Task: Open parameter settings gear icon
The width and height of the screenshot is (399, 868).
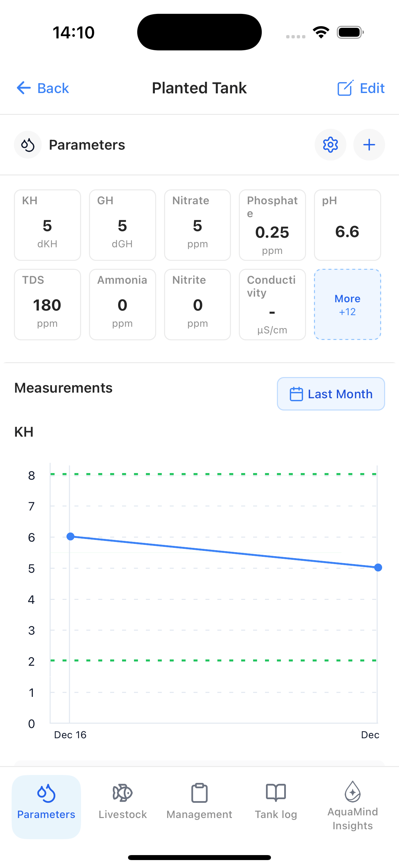Action: [330, 145]
